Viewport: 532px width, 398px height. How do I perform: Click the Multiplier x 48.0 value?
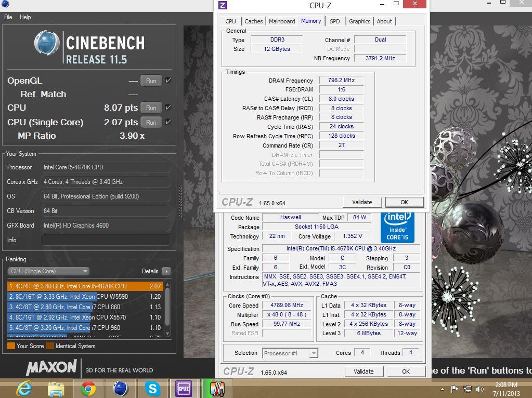coord(287,315)
